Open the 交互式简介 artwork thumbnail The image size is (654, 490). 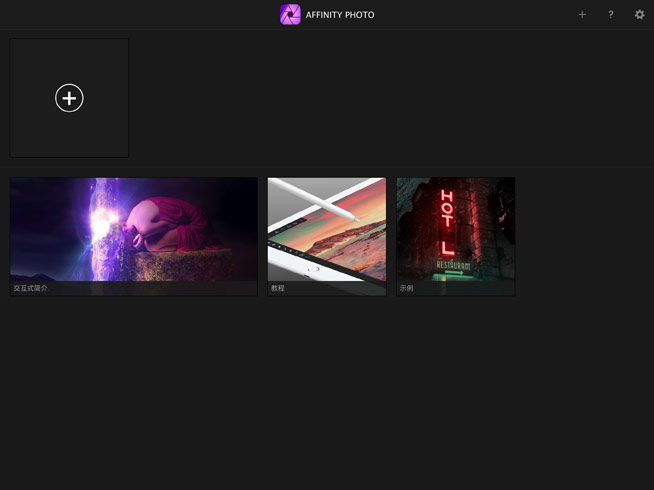pos(133,230)
